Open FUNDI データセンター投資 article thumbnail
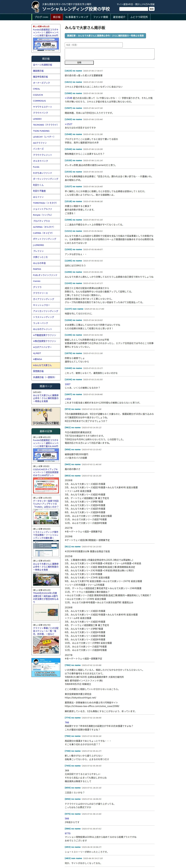The height and width of the screenshot is (868, 186). 46,517
